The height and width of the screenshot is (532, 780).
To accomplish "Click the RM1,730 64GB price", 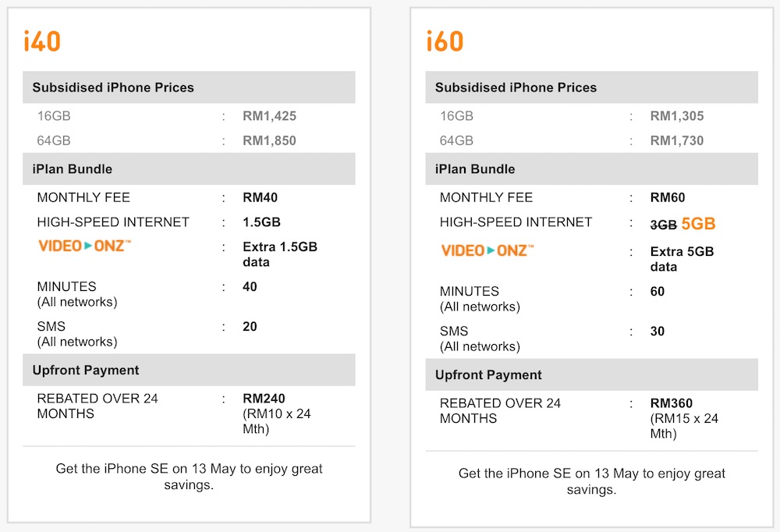I will point(677,141).
